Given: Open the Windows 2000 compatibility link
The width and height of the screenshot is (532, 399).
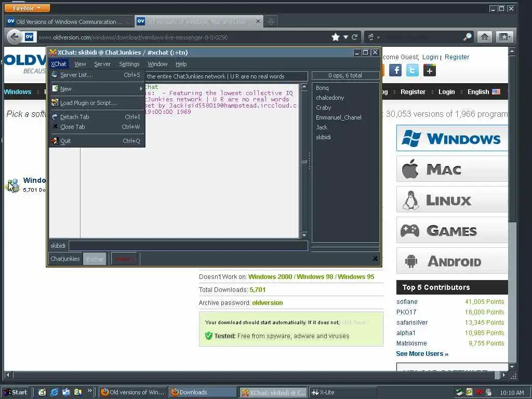Looking at the screenshot, I should pos(270,277).
